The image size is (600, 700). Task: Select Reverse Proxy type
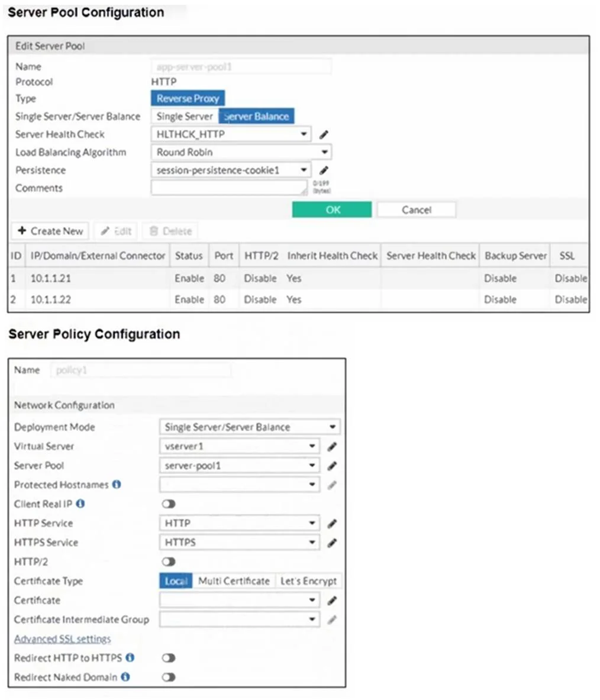pos(188,98)
